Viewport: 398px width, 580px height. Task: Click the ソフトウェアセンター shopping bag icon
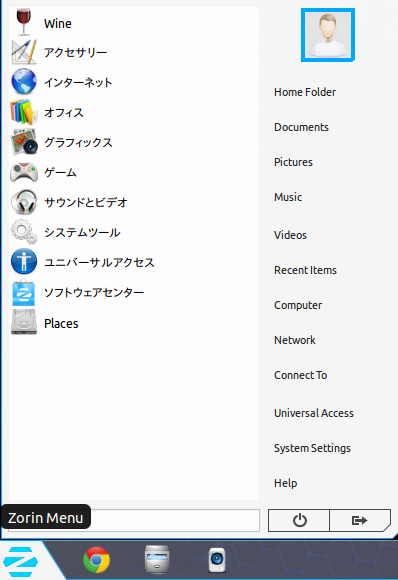point(24,292)
